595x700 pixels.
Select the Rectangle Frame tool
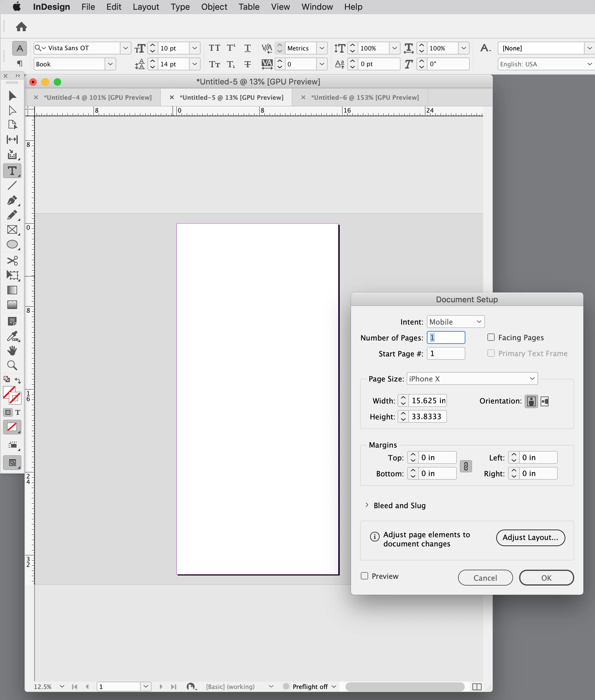coord(12,230)
